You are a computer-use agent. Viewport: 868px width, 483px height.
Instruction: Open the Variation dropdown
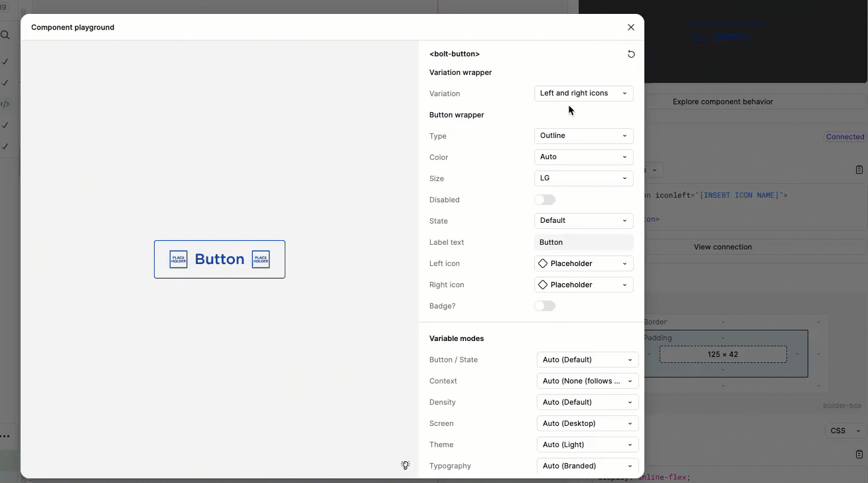pyautogui.click(x=584, y=94)
